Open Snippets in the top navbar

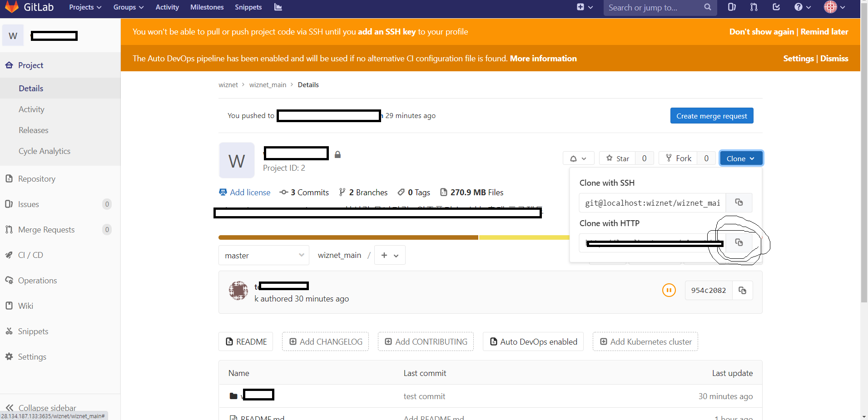(248, 7)
